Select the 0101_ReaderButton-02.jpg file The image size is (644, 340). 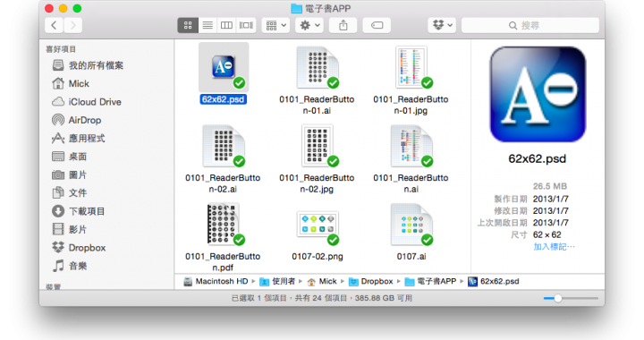(x=317, y=146)
